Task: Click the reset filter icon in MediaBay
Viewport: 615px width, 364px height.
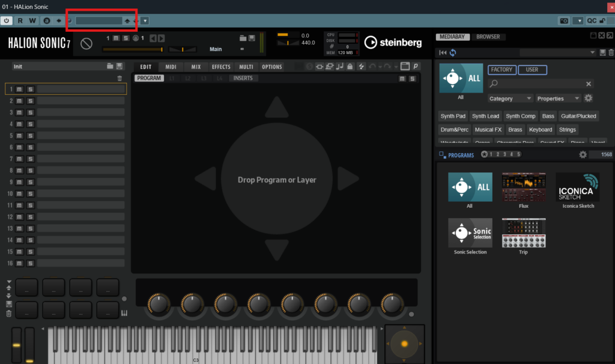Action: (443, 53)
